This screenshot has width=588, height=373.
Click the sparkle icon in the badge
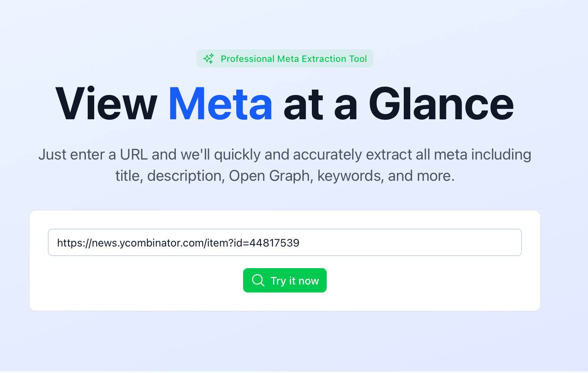[209, 58]
